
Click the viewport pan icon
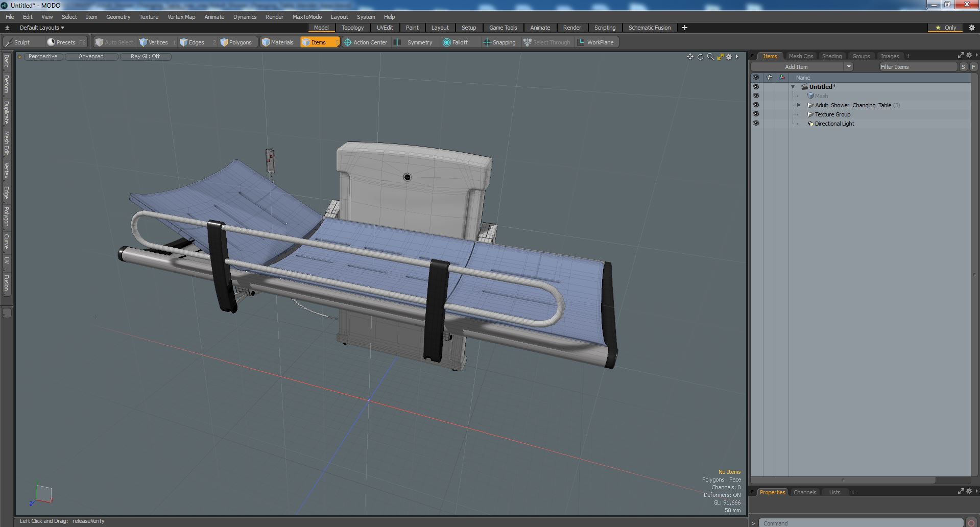690,57
